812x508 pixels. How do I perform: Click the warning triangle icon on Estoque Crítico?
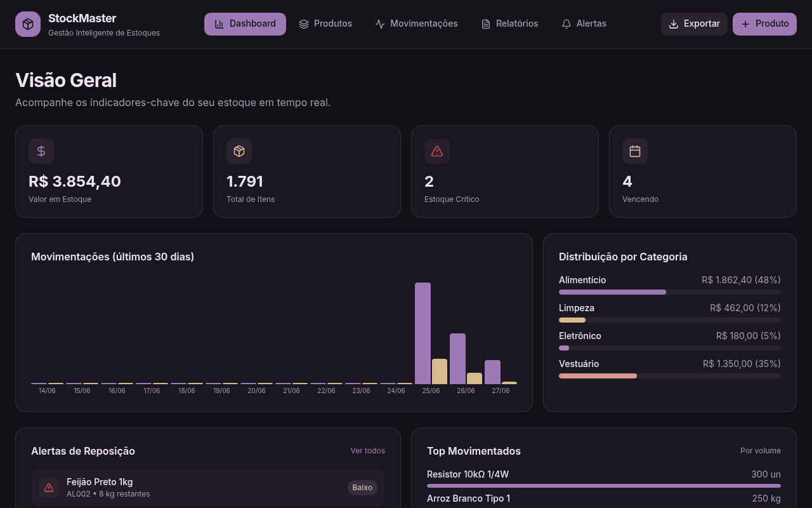(437, 151)
